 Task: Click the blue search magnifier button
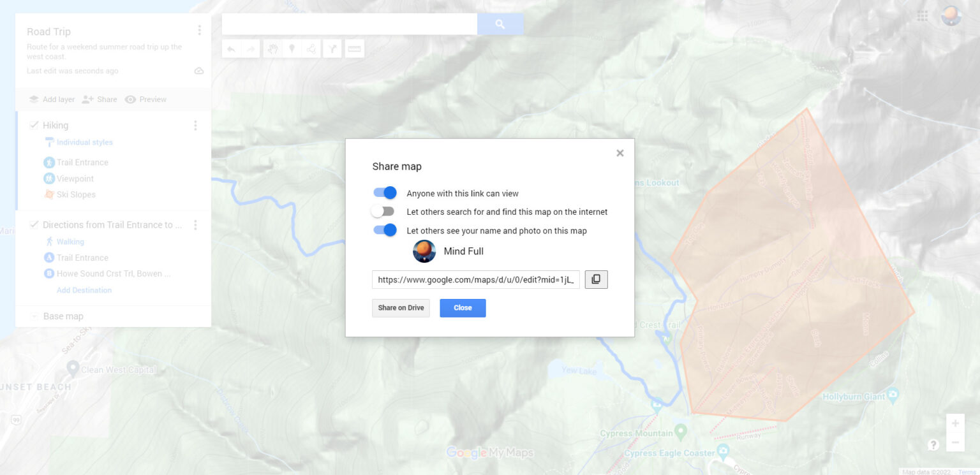point(500,24)
